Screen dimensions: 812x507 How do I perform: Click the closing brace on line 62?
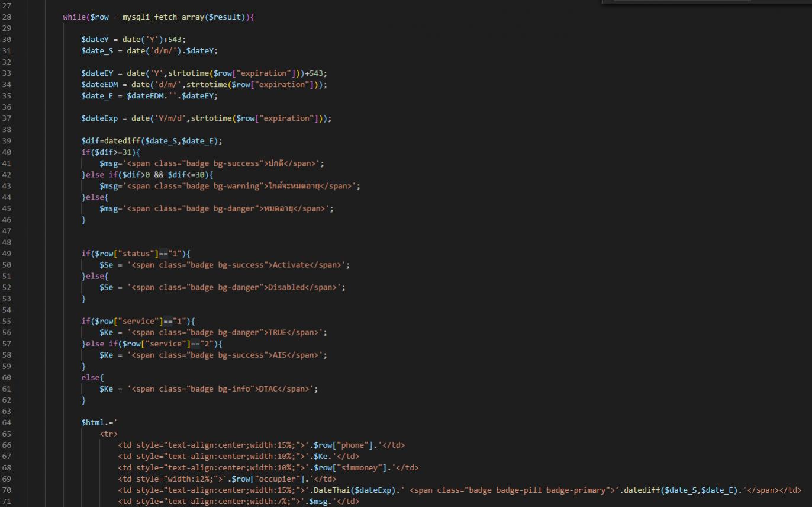[x=83, y=400]
